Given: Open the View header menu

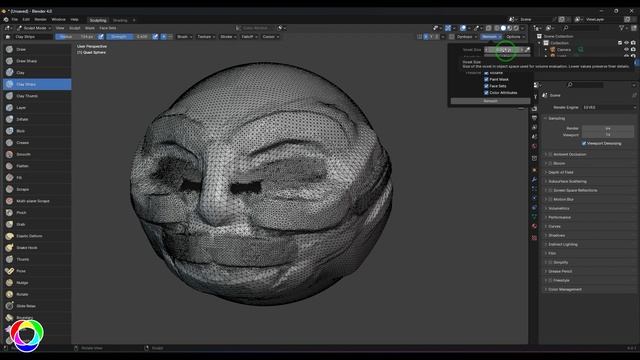Looking at the screenshot, I should (60, 28).
